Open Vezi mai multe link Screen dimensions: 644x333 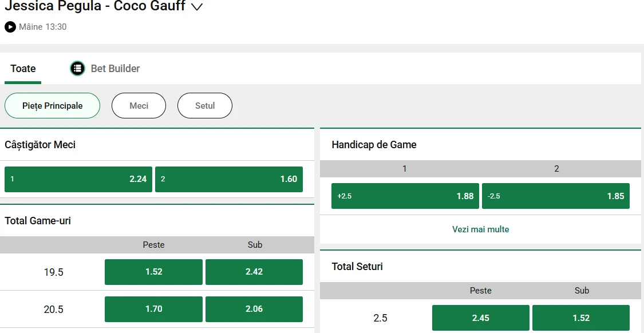click(x=480, y=229)
